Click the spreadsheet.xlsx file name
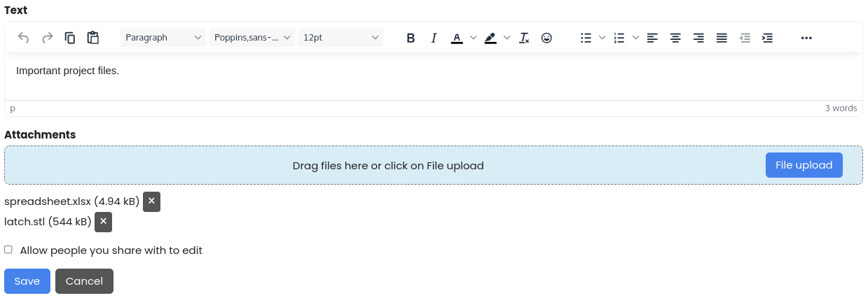 (x=48, y=201)
